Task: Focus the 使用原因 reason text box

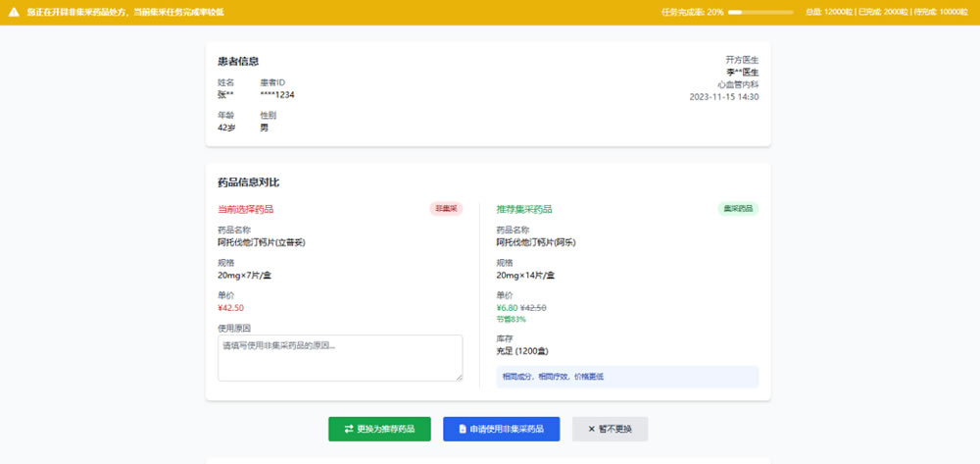Action: coord(340,358)
